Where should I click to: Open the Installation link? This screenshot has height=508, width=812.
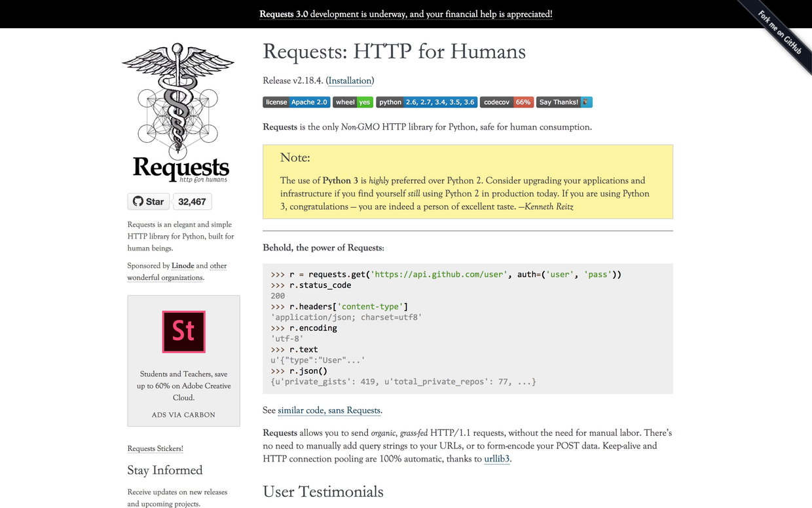[x=350, y=81]
